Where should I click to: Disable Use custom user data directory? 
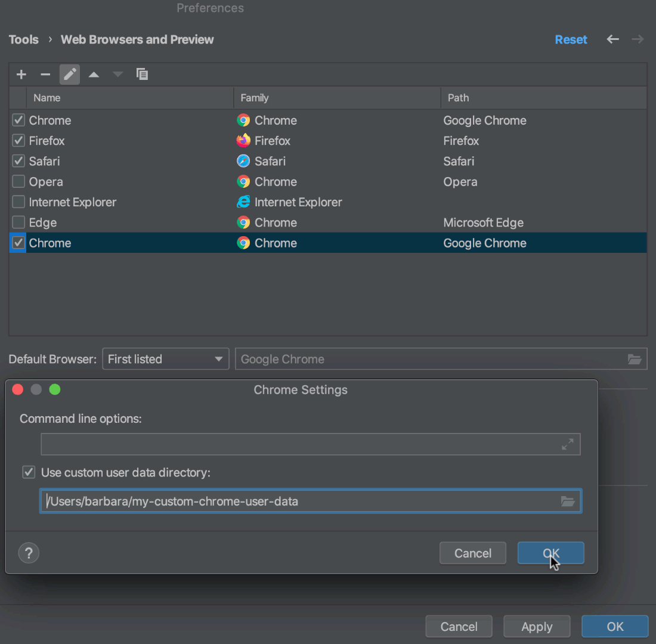(x=29, y=472)
